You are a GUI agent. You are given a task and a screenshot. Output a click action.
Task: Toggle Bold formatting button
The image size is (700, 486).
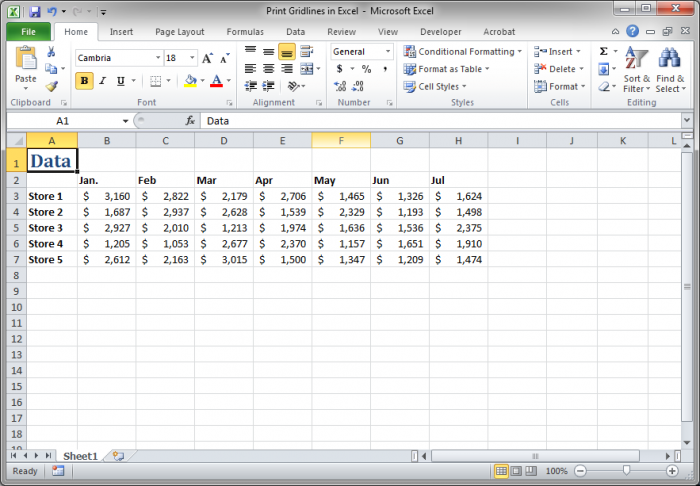(84, 81)
